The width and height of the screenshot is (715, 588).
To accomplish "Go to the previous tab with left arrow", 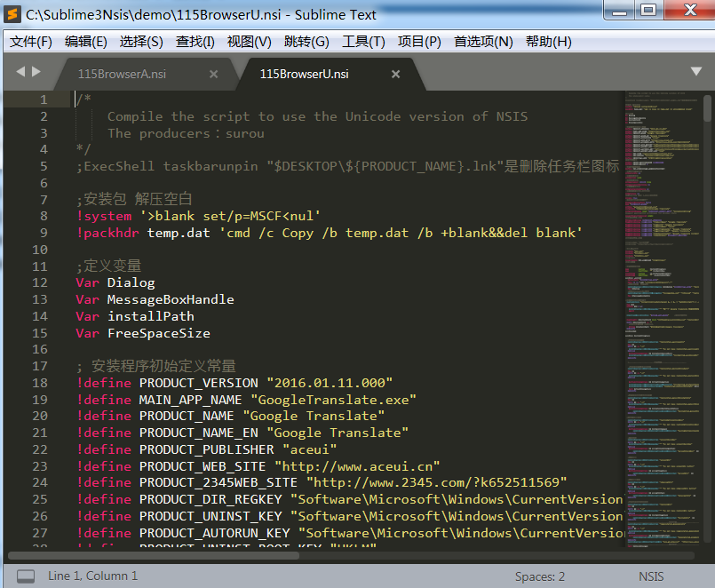I will 20,72.
